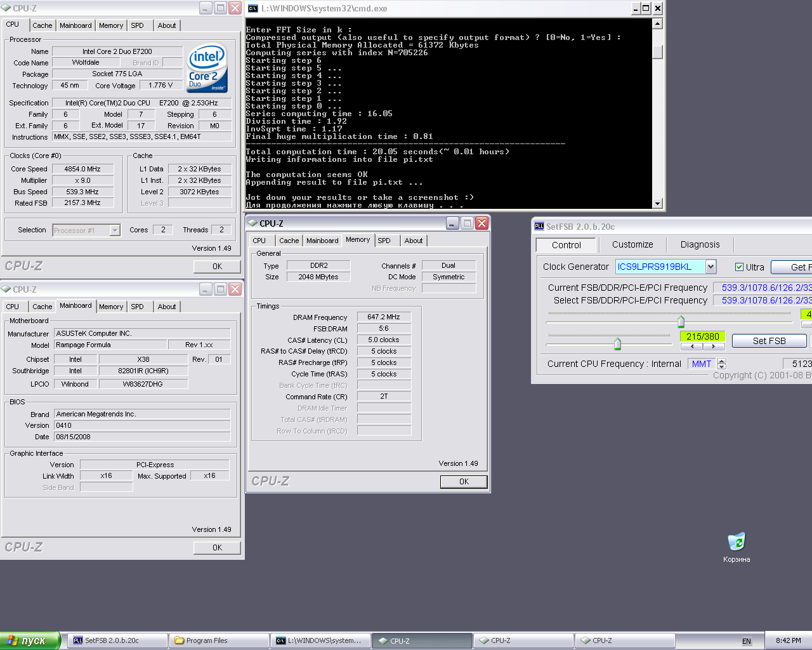
Task: Click the memory Size value 2048 MBytes
Action: coord(318,277)
